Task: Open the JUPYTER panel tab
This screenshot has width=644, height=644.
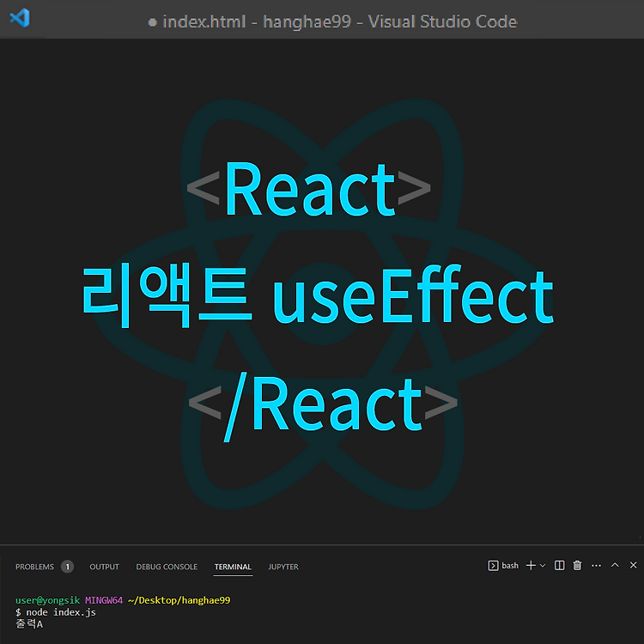Action: 283,567
